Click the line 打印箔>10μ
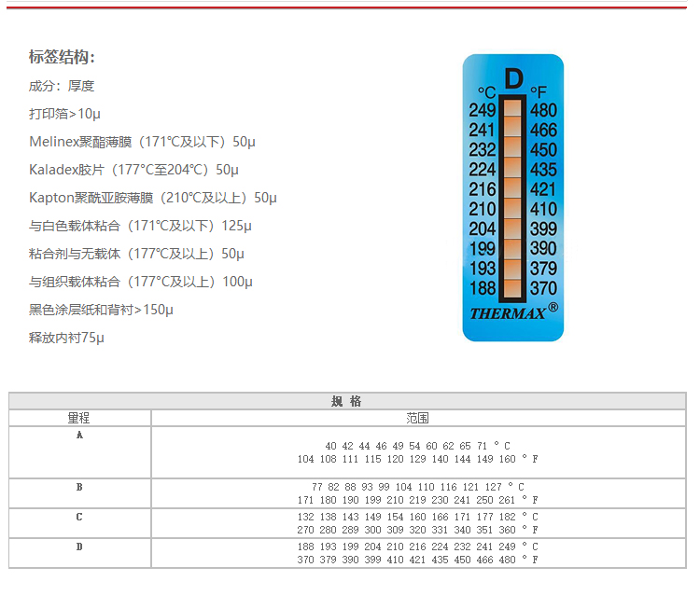The width and height of the screenshot is (700, 609). coord(64,114)
